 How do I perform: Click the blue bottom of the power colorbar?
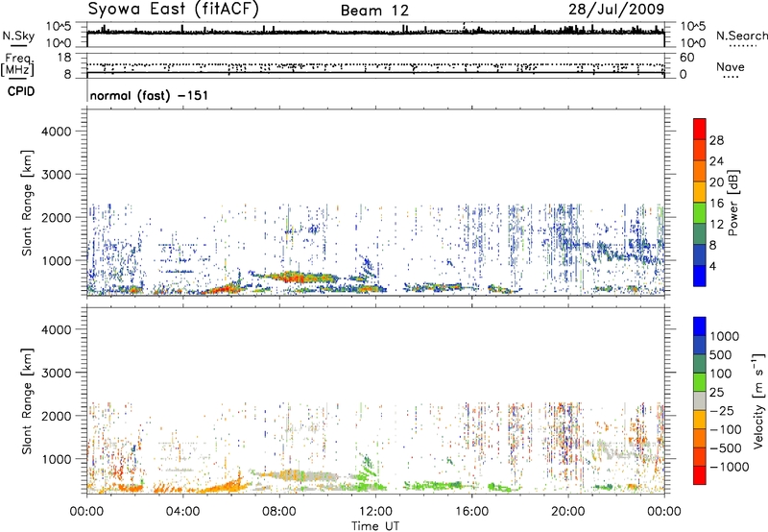pyautogui.click(x=700, y=276)
